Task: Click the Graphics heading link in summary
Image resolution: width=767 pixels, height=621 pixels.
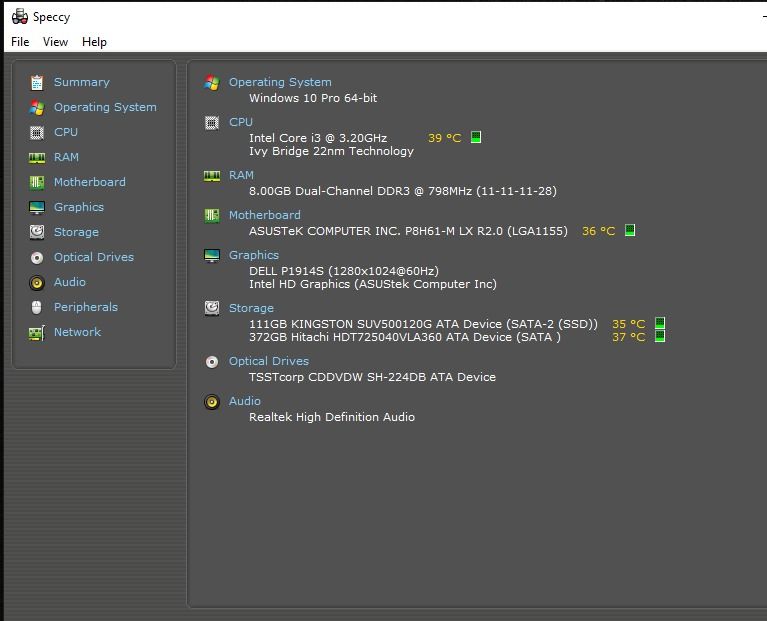Action: (254, 255)
